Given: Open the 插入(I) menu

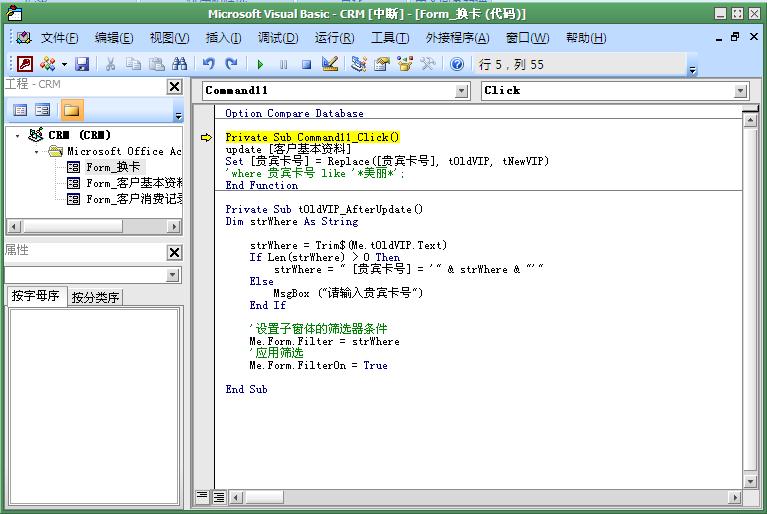Looking at the screenshot, I should click(223, 38).
